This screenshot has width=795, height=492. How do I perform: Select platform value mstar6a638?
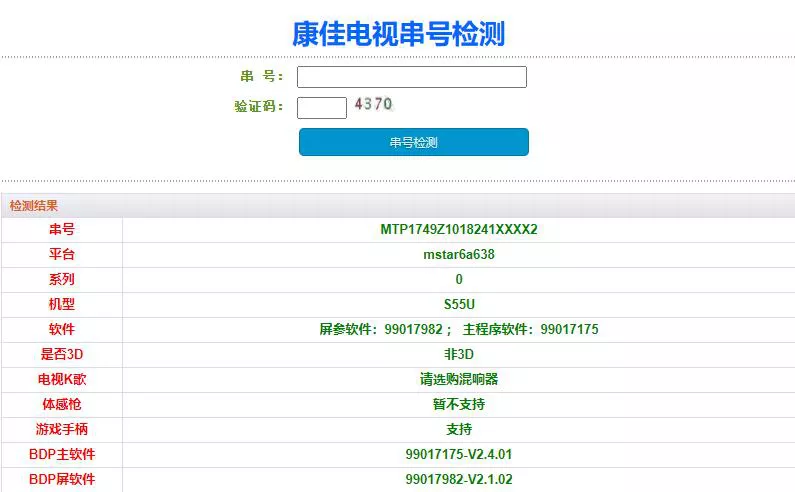pyautogui.click(x=459, y=254)
